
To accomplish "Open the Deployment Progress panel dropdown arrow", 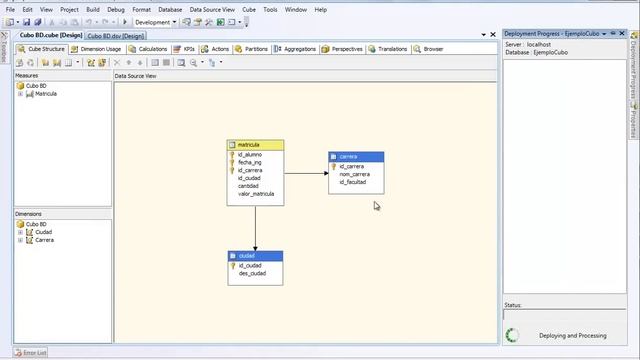I will coord(604,34).
